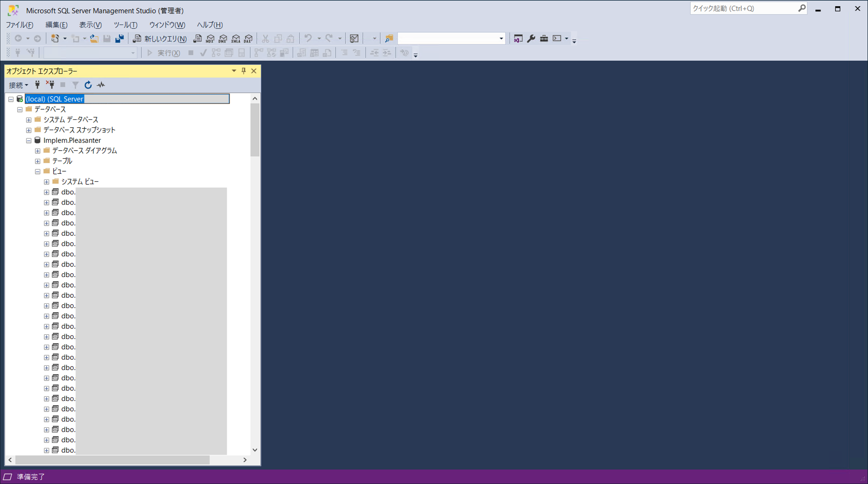The image size is (868, 484).
Task: Open an Analysis Services XMLA query
Action: [x=236, y=38]
